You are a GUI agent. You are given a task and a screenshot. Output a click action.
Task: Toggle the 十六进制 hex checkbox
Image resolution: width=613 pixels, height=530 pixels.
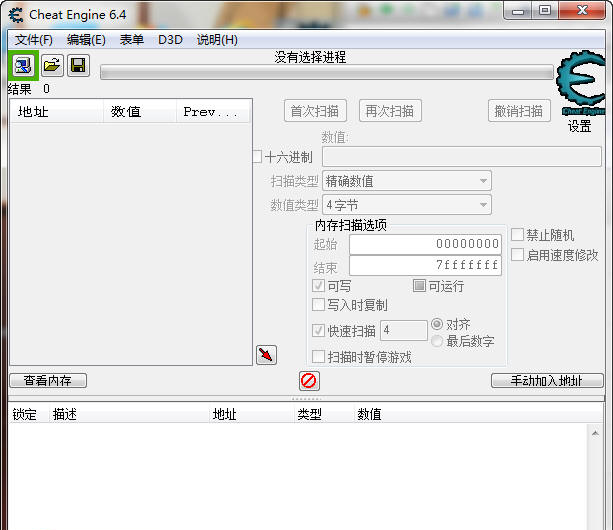point(257,157)
